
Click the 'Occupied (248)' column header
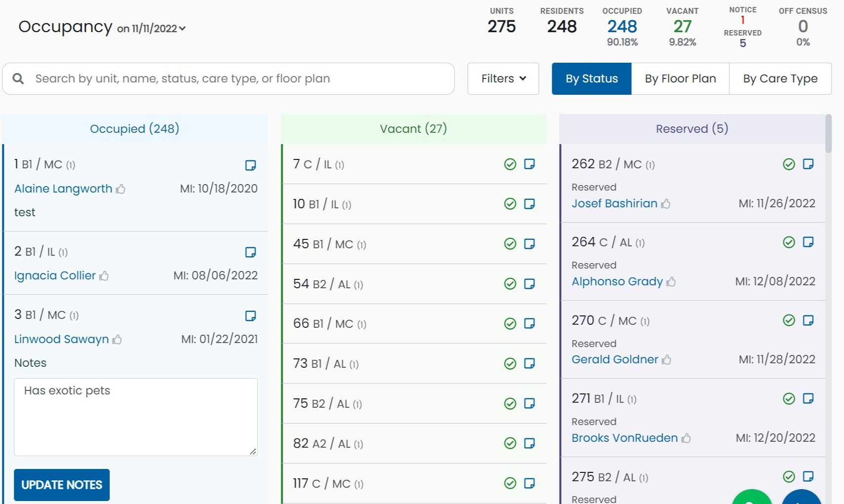coord(134,129)
